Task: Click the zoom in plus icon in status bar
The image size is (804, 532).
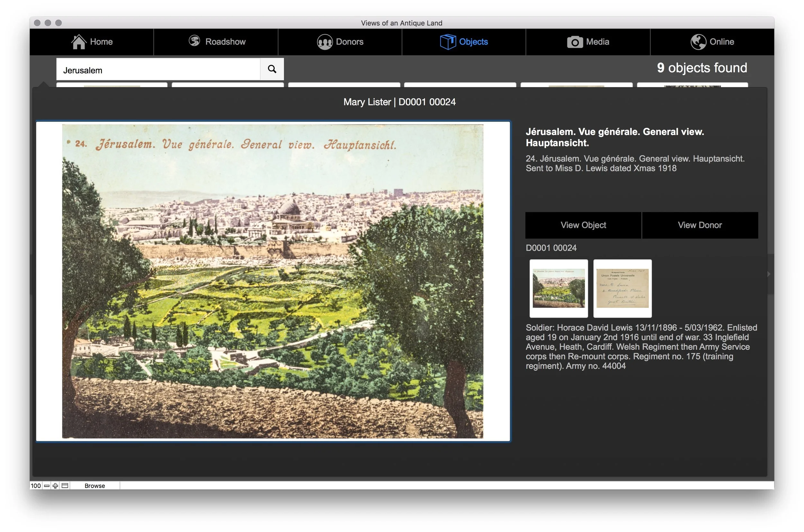Action: coord(55,485)
